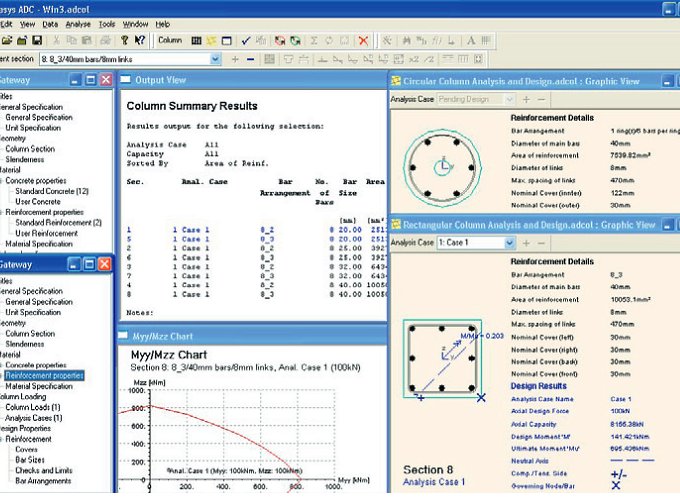Click the letter A text-style icon
This screenshot has width=680, height=498.
coord(471,41)
